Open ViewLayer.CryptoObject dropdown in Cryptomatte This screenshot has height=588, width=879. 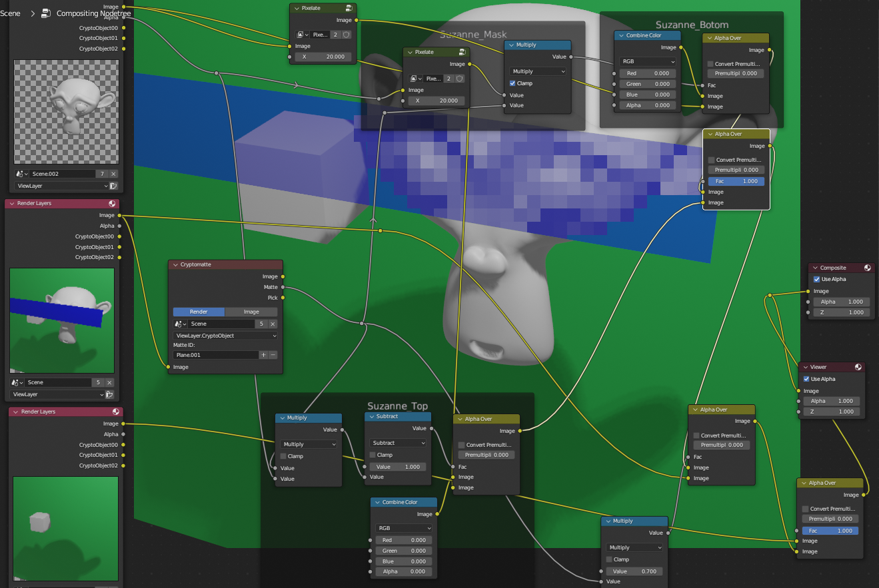[x=225, y=336]
